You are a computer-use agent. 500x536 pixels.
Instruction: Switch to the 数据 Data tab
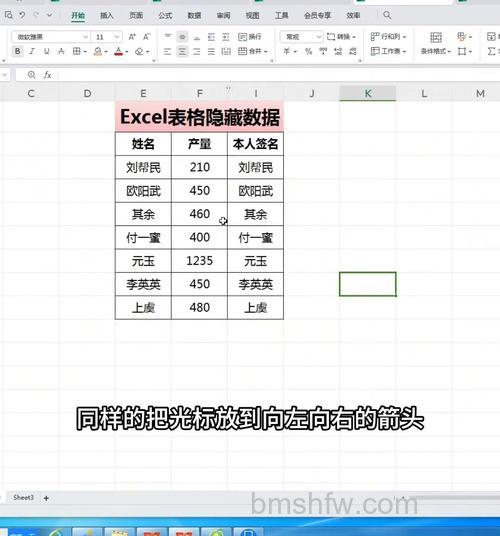194,15
